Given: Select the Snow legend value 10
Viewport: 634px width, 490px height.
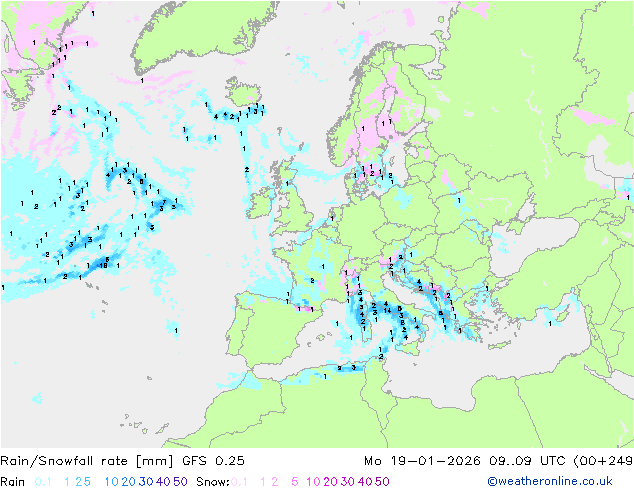Looking at the screenshot, I should coord(313,482).
